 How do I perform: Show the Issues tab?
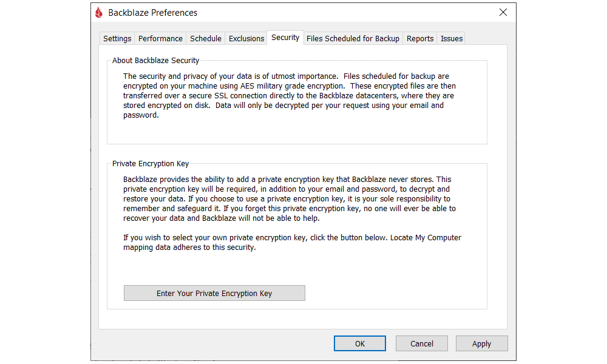[x=452, y=39]
